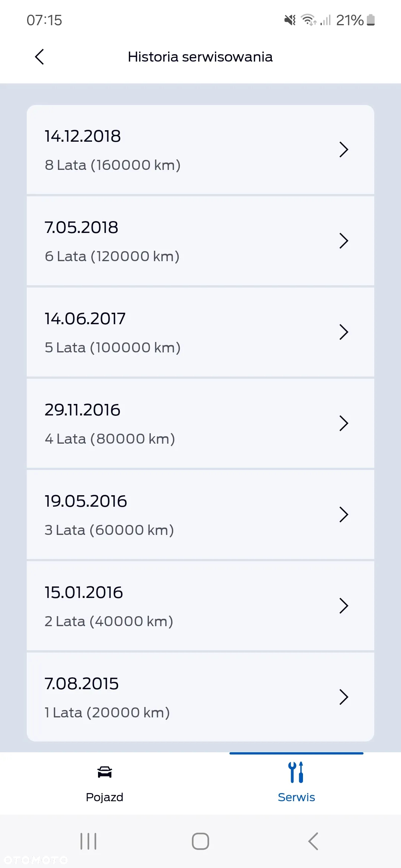Open the 8 Lata (160000 km) service record
This screenshot has height=868, width=401.
[200, 149]
